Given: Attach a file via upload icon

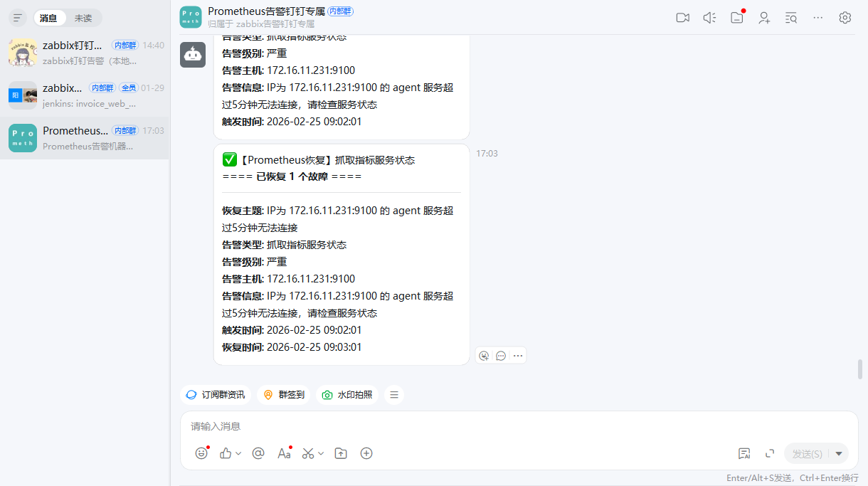Looking at the screenshot, I should coord(341,453).
